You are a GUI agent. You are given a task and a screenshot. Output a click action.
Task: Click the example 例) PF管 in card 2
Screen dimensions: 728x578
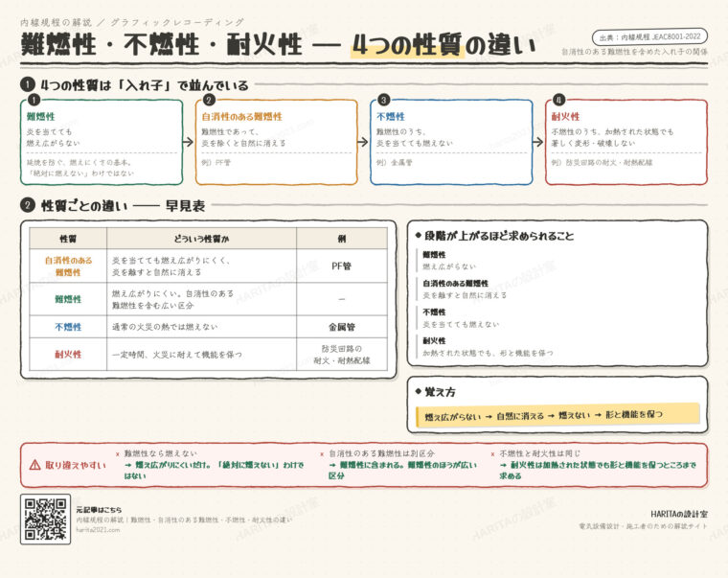[216, 163]
